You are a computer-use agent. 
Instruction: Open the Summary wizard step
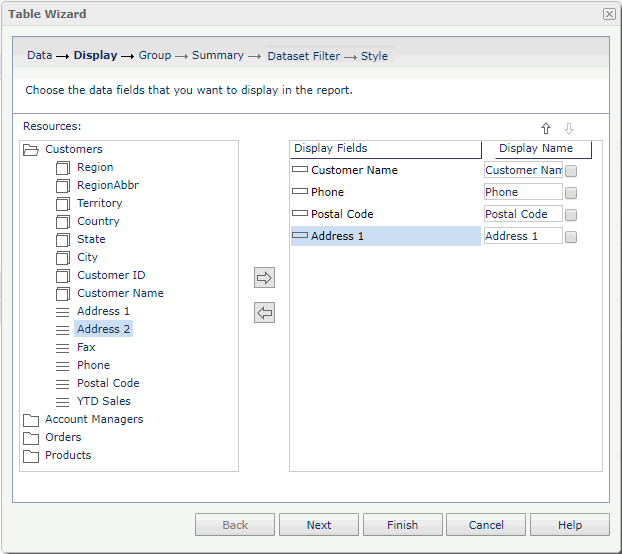(x=218, y=55)
